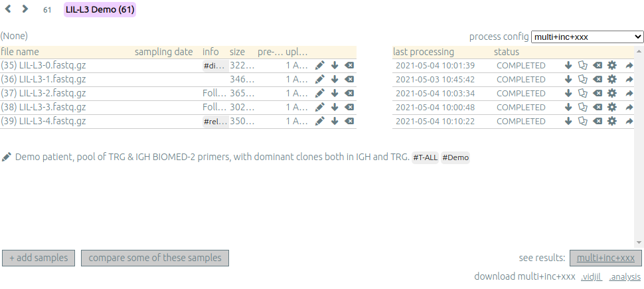Open copy icon for 10:00:48 processing
Screen dimensions: 644x289
pos(583,108)
